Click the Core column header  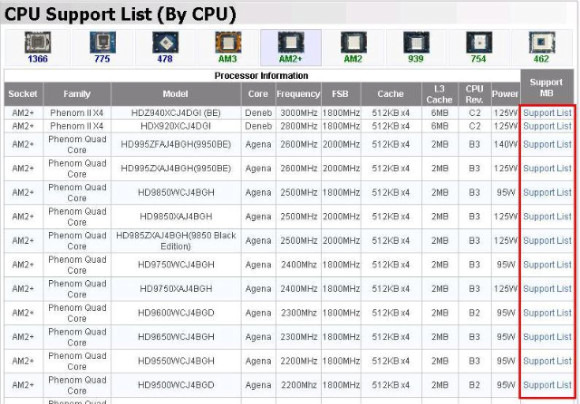point(258,94)
